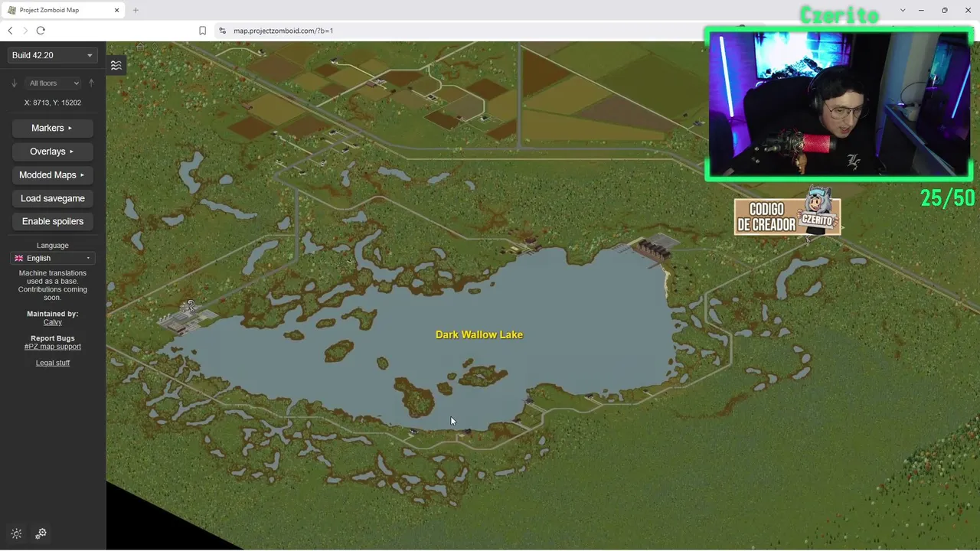The height and width of the screenshot is (551, 980).
Task: Expand the Markers menu
Action: pyautogui.click(x=52, y=128)
